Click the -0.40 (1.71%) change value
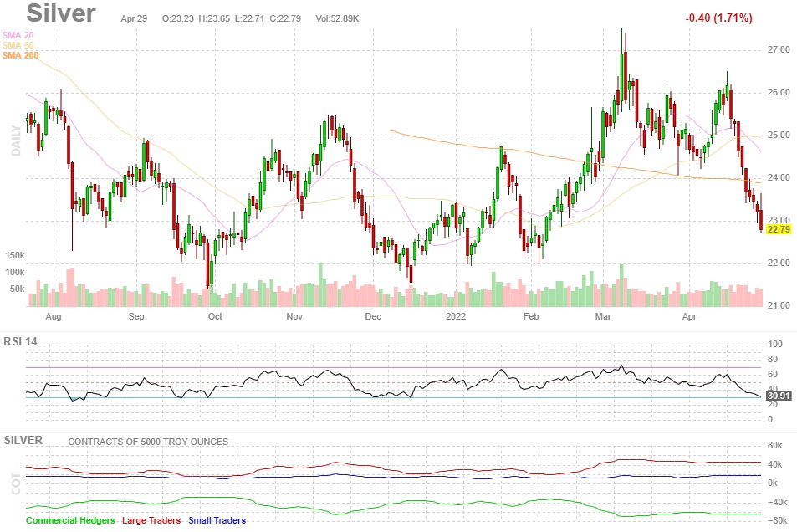Screen dimensions: 797x532 [718, 18]
